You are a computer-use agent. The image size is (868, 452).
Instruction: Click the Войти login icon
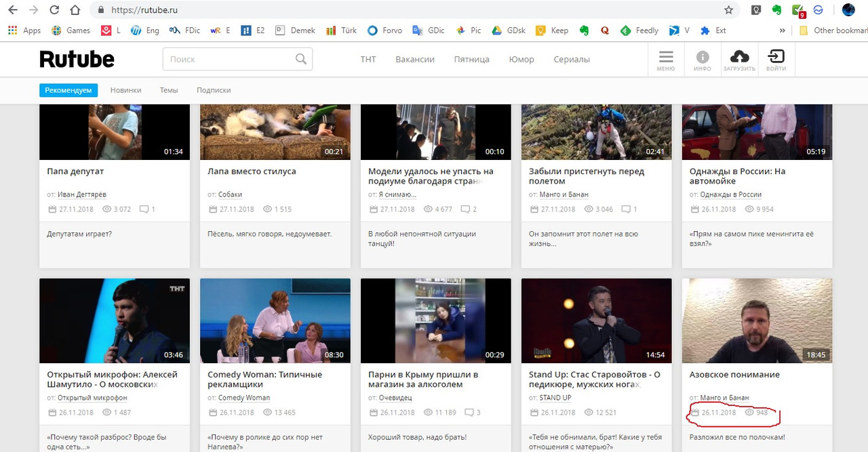point(776,60)
